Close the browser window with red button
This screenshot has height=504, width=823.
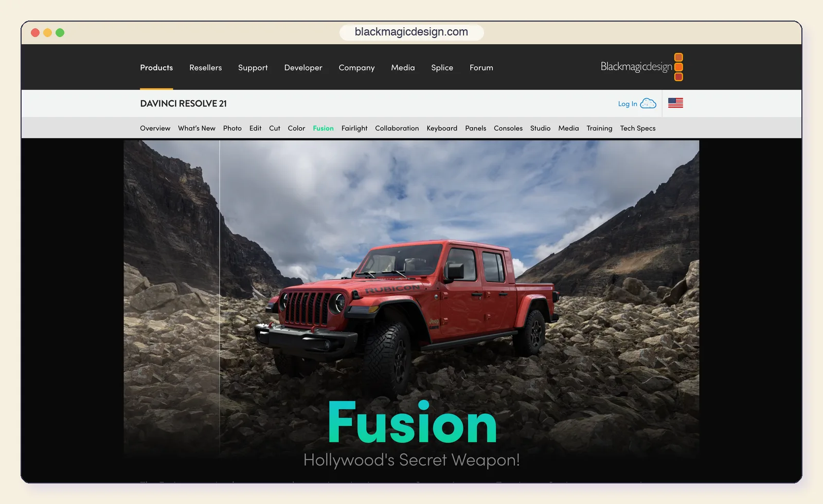tap(35, 32)
